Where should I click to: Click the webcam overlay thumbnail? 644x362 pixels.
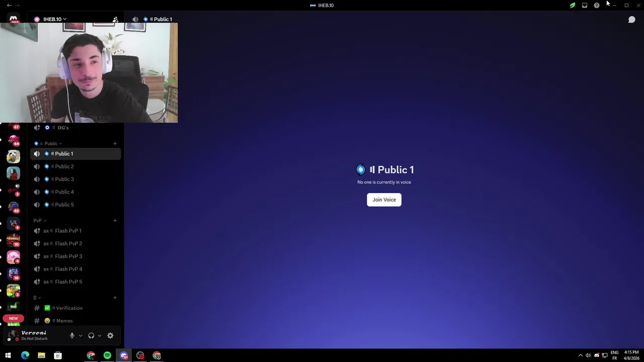(x=89, y=72)
